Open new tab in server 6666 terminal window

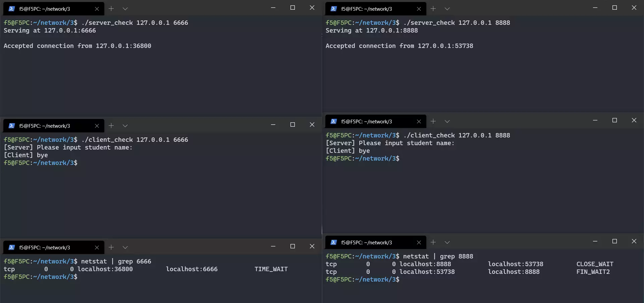111,9
